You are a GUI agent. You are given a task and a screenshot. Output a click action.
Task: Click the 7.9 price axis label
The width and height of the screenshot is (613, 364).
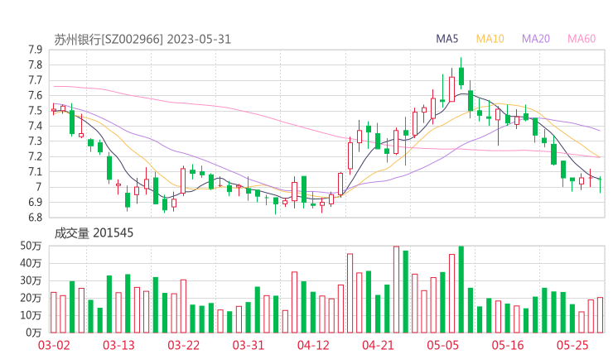35,50
